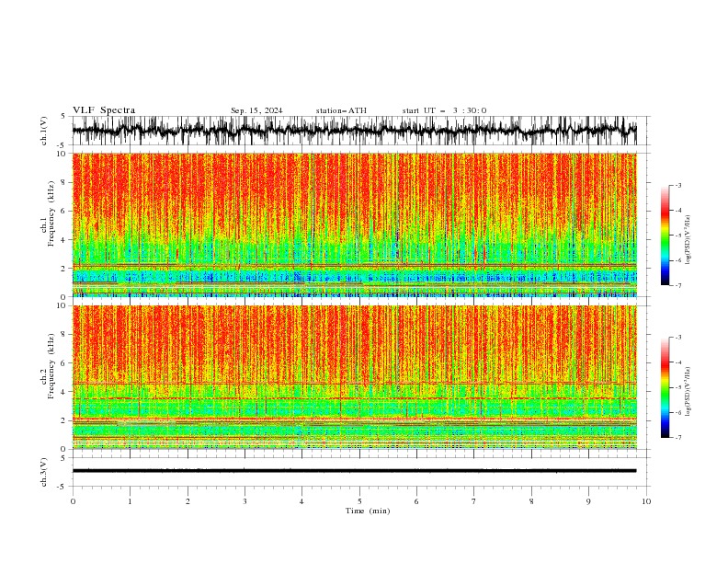
Task: Click the time axis tick label '7'
Action: (474, 501)
